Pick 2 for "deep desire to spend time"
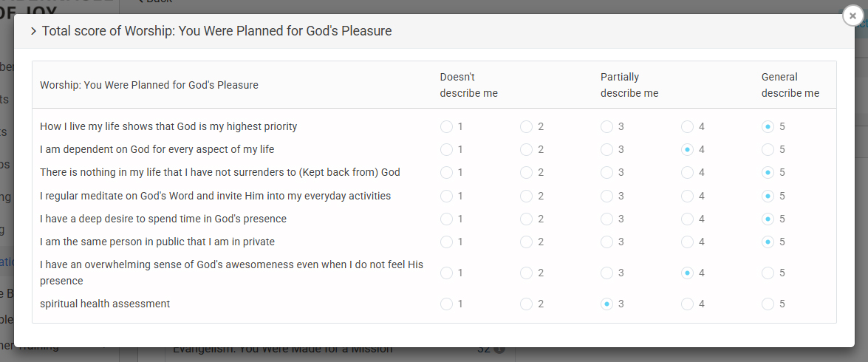Viewport: 868px width, 362px height. point(526,219)
